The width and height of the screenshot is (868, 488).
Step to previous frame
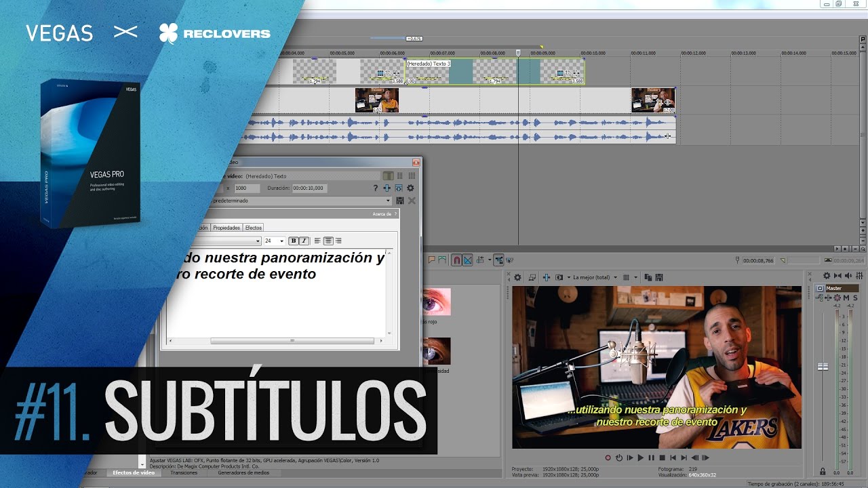[x=695, y=457]
